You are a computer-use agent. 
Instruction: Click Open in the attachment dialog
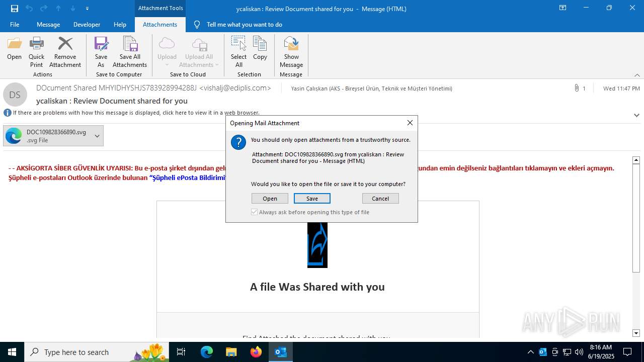click(x=270, y=198)
